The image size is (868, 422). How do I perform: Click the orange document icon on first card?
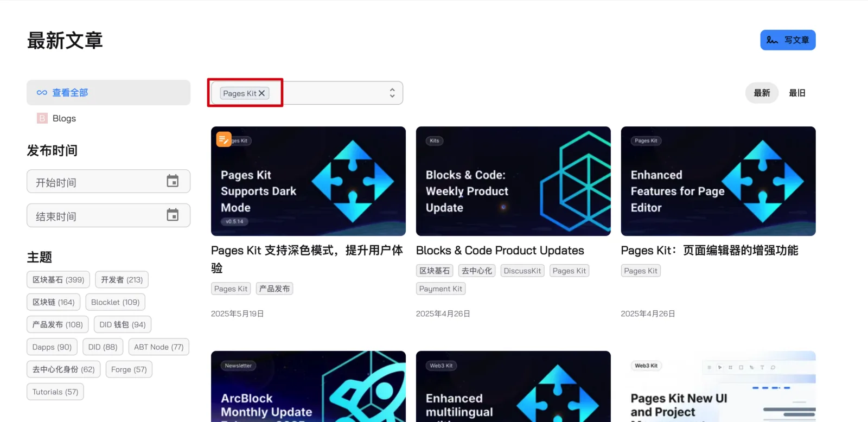(x=224, y=139)
